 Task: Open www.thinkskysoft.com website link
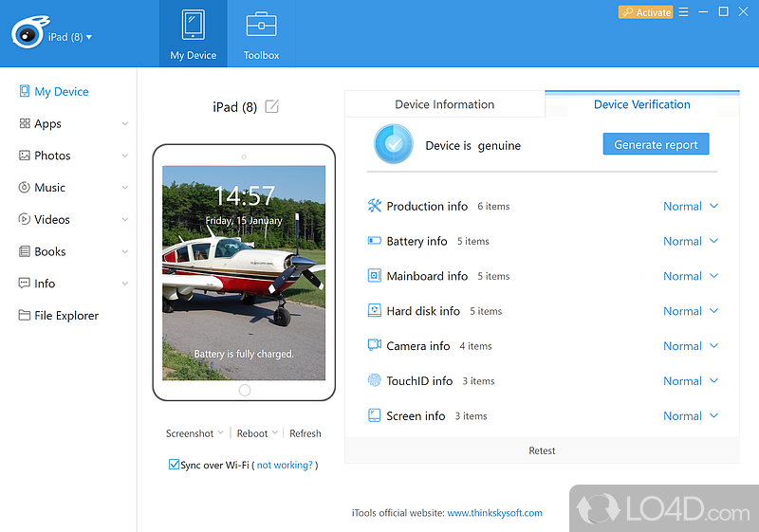coord(494,513)
